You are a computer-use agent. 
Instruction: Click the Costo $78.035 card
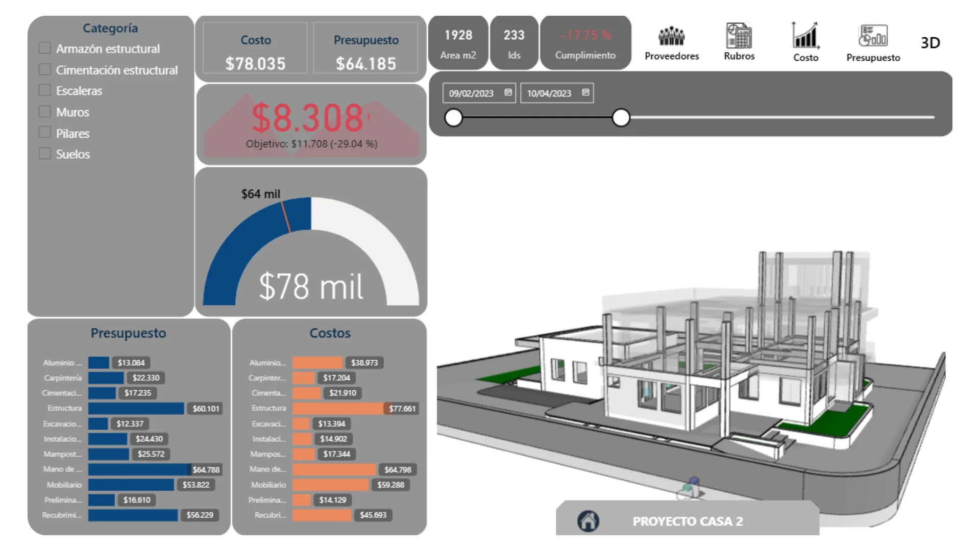pos(255,49)
